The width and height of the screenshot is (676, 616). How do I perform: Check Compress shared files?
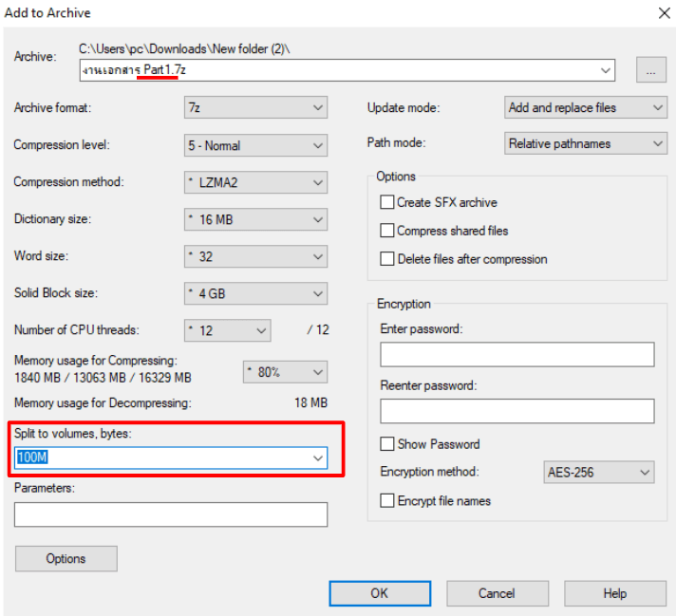pos(386,231)
